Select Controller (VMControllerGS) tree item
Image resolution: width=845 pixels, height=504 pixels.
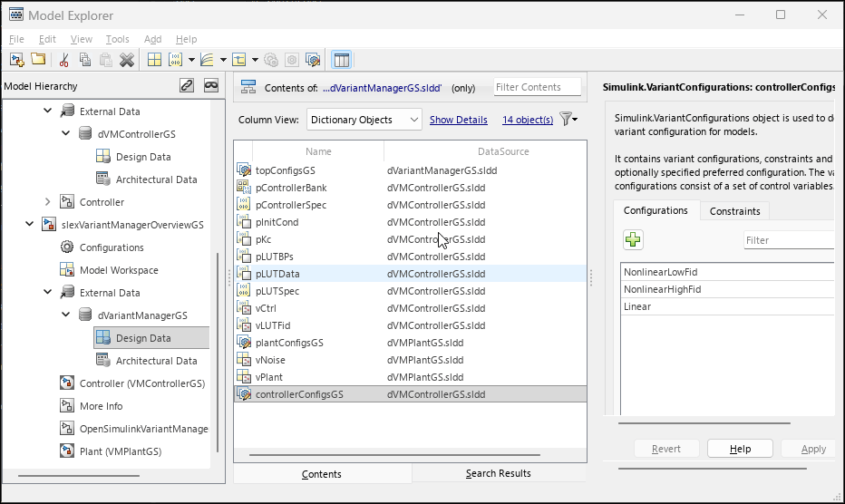click(x=142, y=383)
